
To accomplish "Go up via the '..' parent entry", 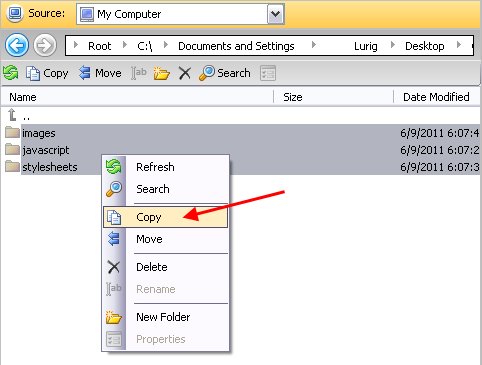I will point(19,115).
